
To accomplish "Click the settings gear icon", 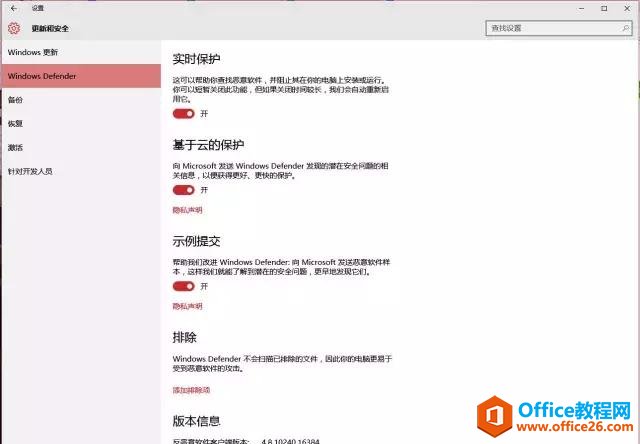I will (14, 28).
